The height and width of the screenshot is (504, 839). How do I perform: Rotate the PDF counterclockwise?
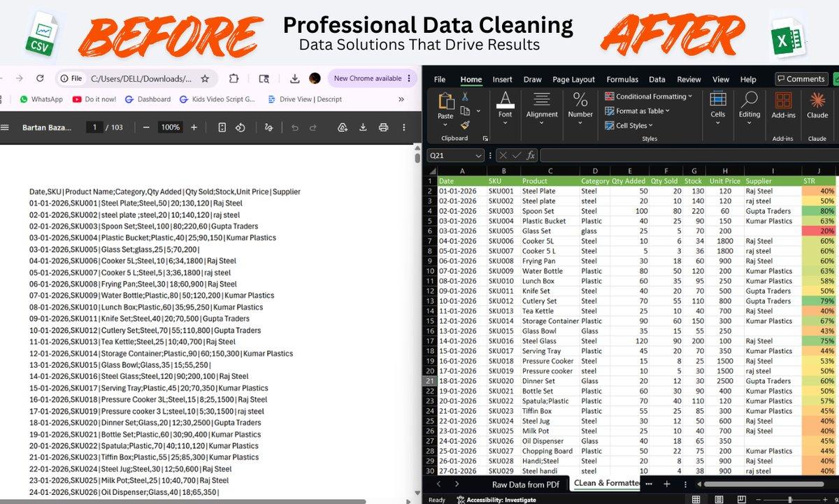pyautogui.click(x=241, y=127)
